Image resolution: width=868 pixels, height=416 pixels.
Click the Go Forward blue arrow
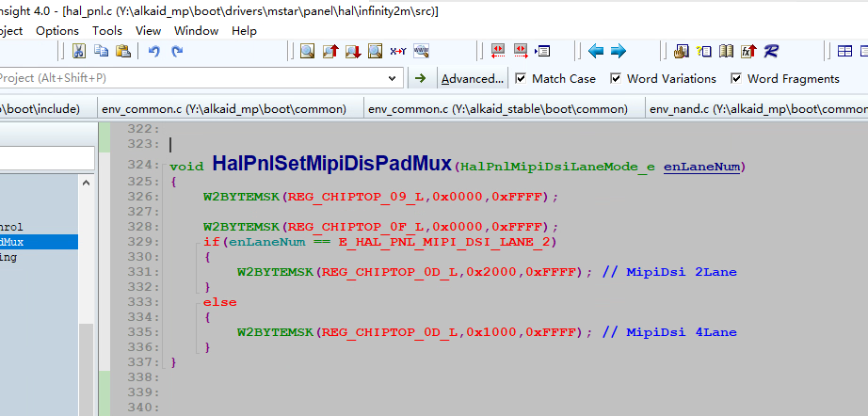tap(619, 51)
